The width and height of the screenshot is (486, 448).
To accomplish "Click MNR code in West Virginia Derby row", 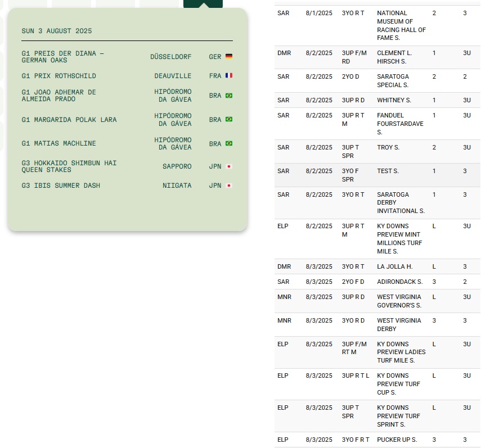I will point(284,320).
